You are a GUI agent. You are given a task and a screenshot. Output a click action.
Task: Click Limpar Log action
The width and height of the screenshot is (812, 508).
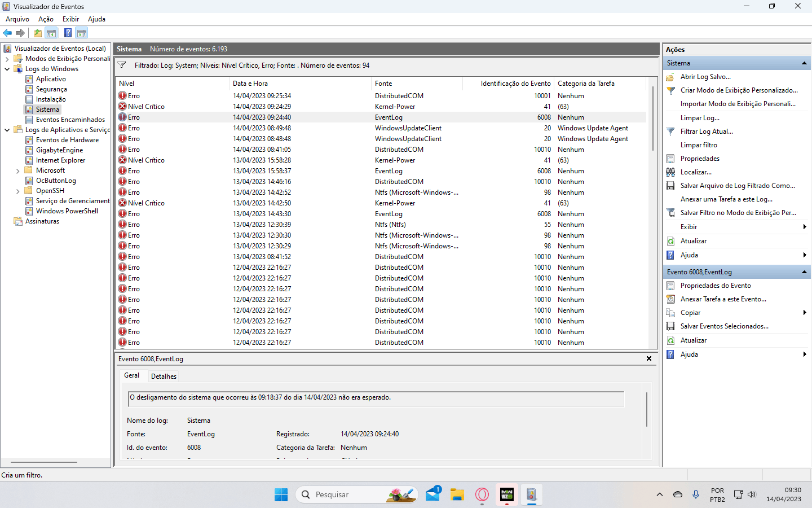click(x=700, y=118)
